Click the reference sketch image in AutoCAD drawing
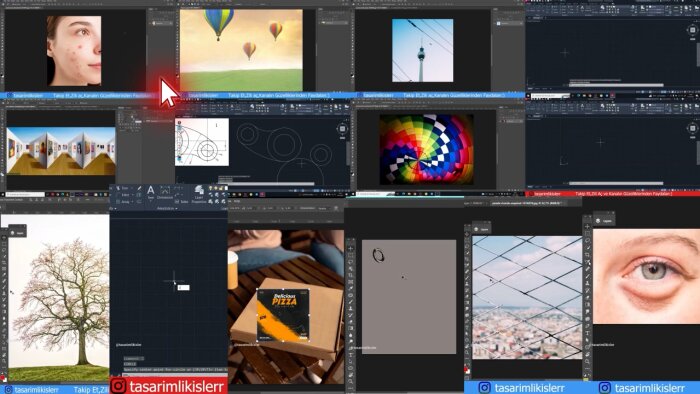 [202, 142]
